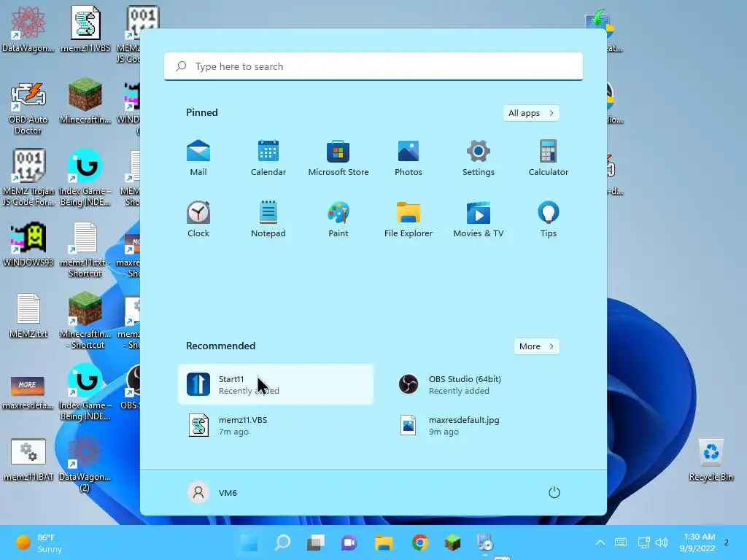Show More recommended items

[536, 346]
